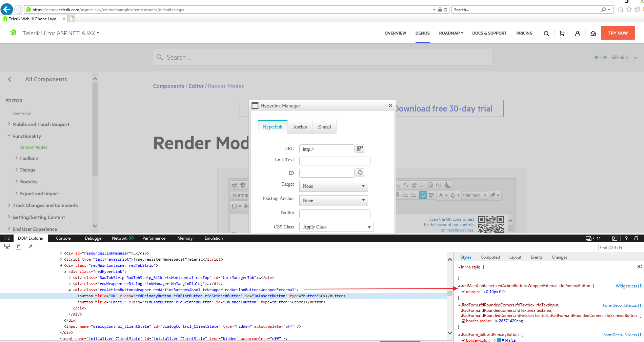
Task: Click the browser Home icon
Action: (621, 9)
